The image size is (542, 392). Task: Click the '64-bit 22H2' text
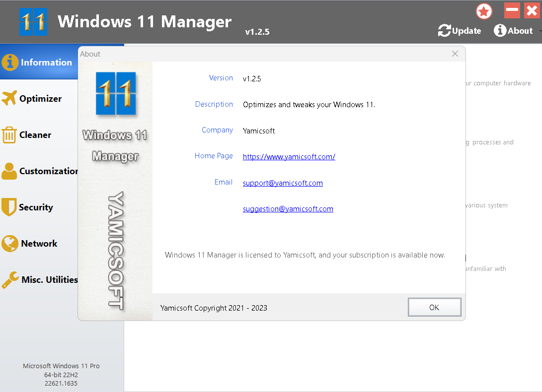[61, 375]
